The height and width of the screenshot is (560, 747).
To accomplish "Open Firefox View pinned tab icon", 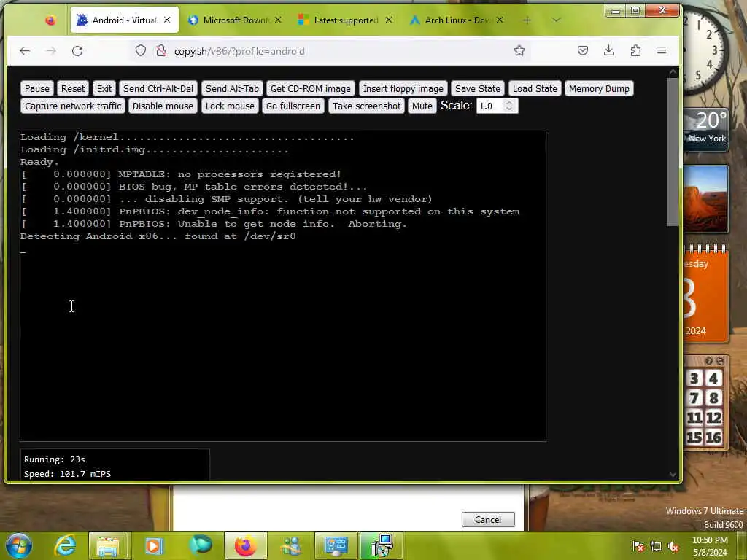I will tap(50, 20).
